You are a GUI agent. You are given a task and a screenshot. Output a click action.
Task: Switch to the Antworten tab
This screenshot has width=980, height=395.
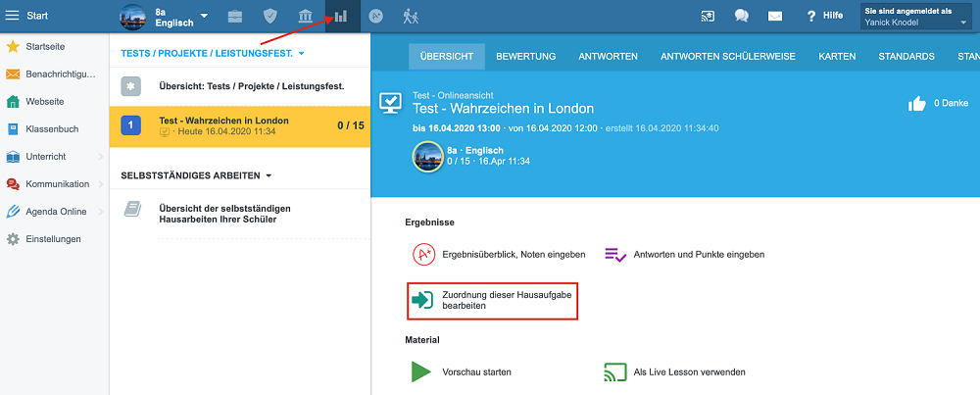coord(609,56)
